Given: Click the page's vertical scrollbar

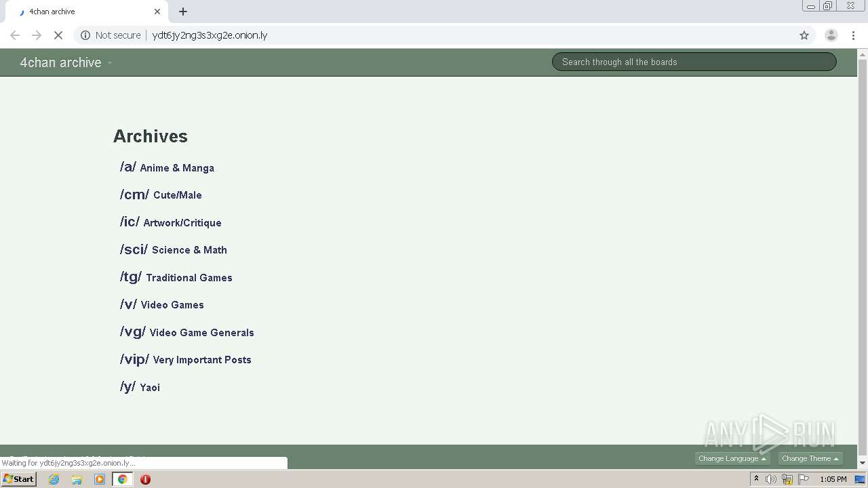Looking at the screenshot, I should (x=863, y=258).
